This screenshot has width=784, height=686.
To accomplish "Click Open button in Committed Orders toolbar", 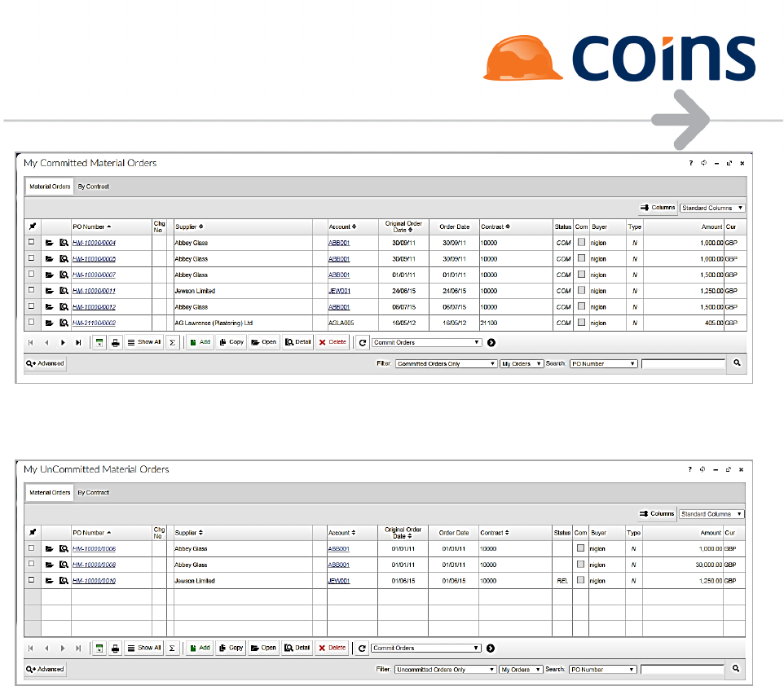I will (263, 342).
